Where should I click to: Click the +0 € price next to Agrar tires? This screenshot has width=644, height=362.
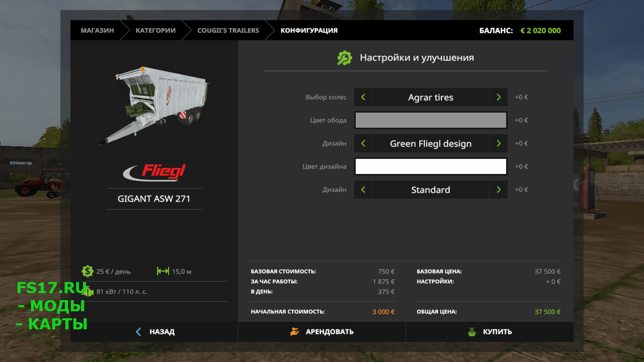point(521,97)
